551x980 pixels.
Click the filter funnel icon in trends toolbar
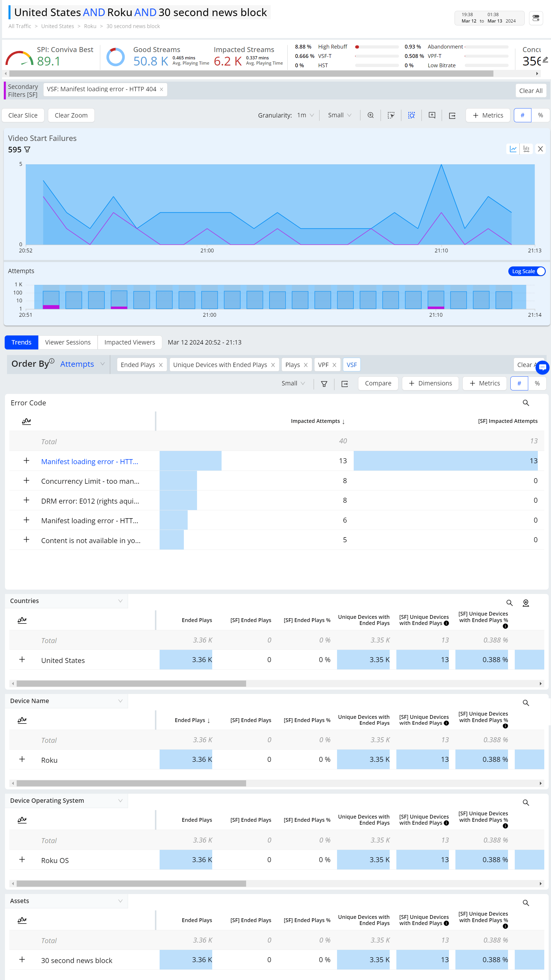[324, 384]
